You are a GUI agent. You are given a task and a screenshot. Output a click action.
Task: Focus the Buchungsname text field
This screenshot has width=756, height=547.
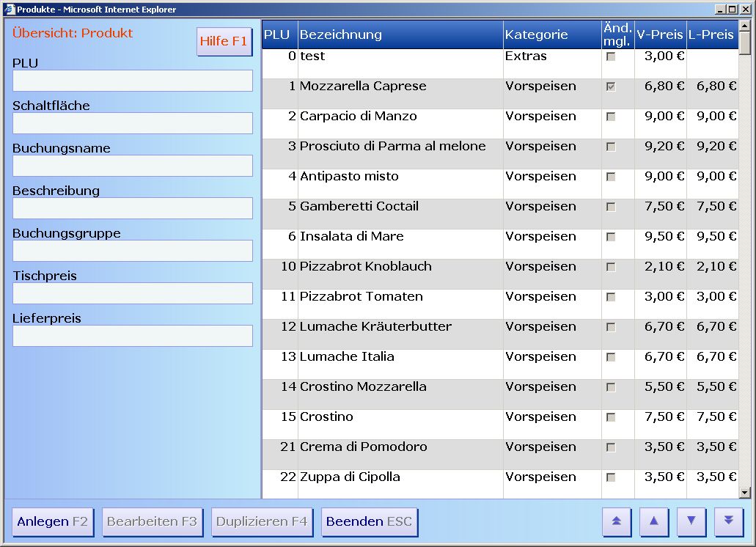point(133,166)
